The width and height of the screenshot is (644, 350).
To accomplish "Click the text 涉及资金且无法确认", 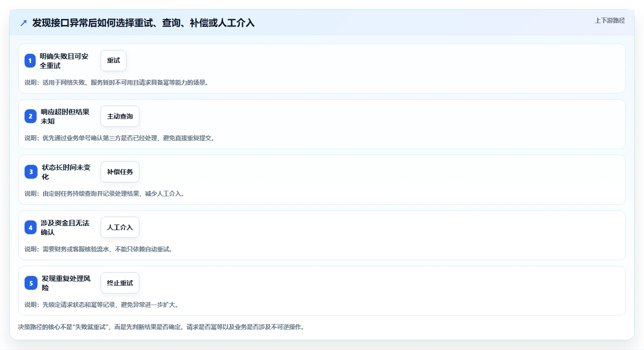I will pyautogui.click(x=65, y=227).
